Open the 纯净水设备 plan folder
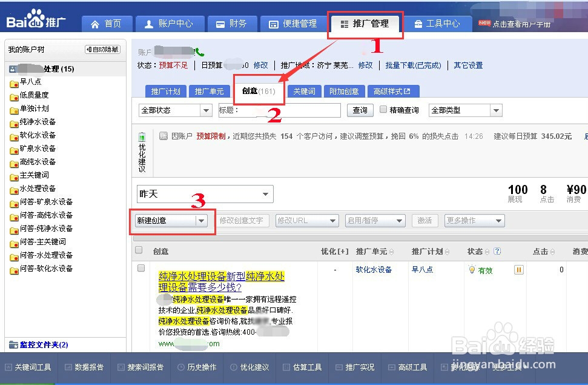The image size is (588, 385). click(33, 122)
